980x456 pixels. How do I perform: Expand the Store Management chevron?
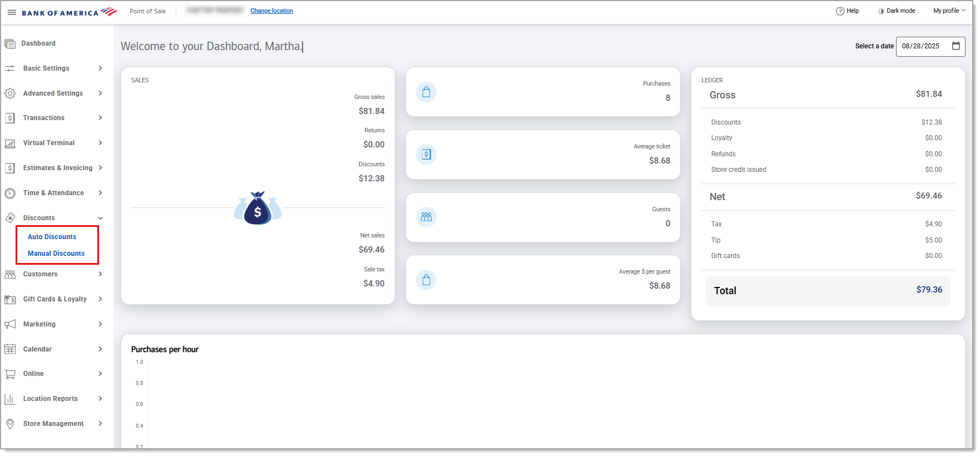pos(101,424)
